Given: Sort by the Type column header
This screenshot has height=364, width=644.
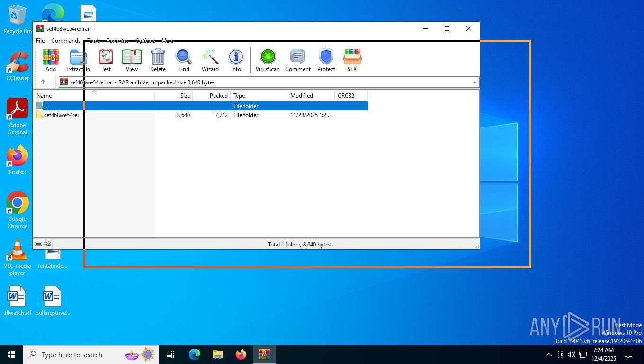Looking at the screenshot, I should click(x=259, y=95).
